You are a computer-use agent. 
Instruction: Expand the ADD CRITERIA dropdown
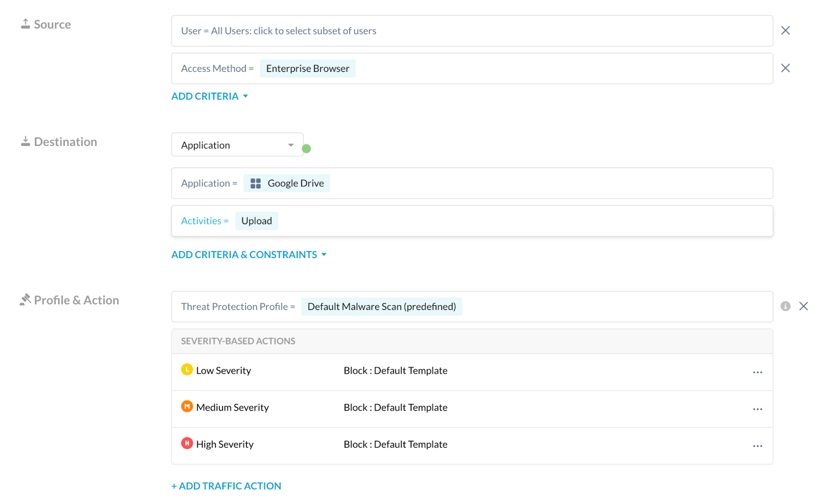click(x=210, y=96)
